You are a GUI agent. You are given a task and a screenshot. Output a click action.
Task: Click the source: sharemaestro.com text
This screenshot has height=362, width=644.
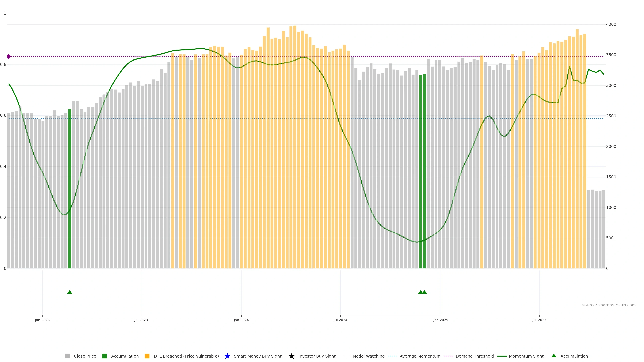coord(609,305)
